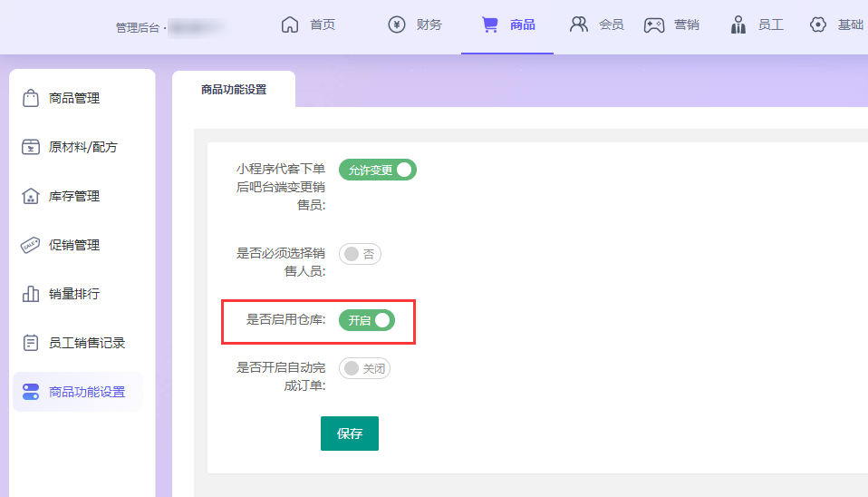Viewport: 868px width, 497px height.
Task: Select the 商品功能设置 tab
Action: [234, 90]
